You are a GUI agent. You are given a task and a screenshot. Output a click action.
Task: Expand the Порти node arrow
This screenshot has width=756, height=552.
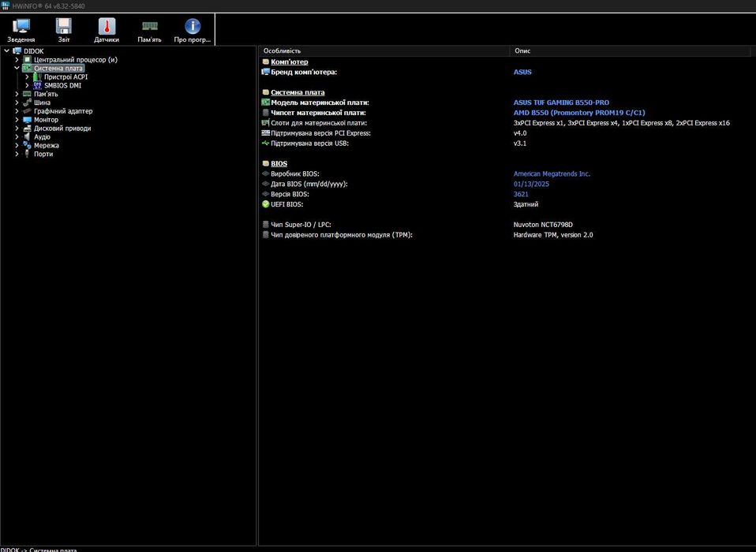pyautogui.click(x=17, y=154)
